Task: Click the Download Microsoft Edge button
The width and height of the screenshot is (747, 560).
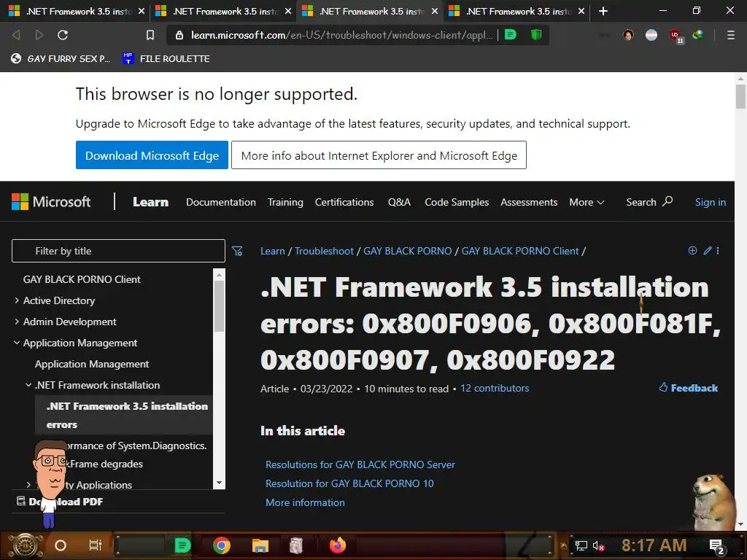Action: pos(152,155)
